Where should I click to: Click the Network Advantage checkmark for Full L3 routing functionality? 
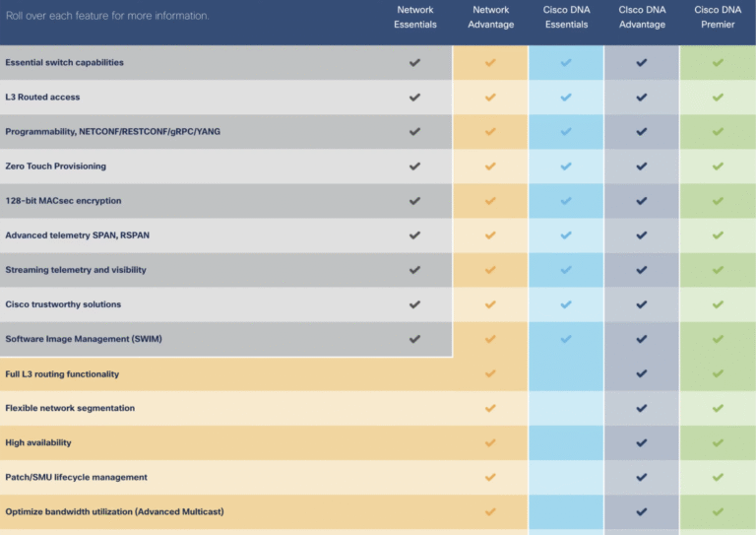coord(490,373)
